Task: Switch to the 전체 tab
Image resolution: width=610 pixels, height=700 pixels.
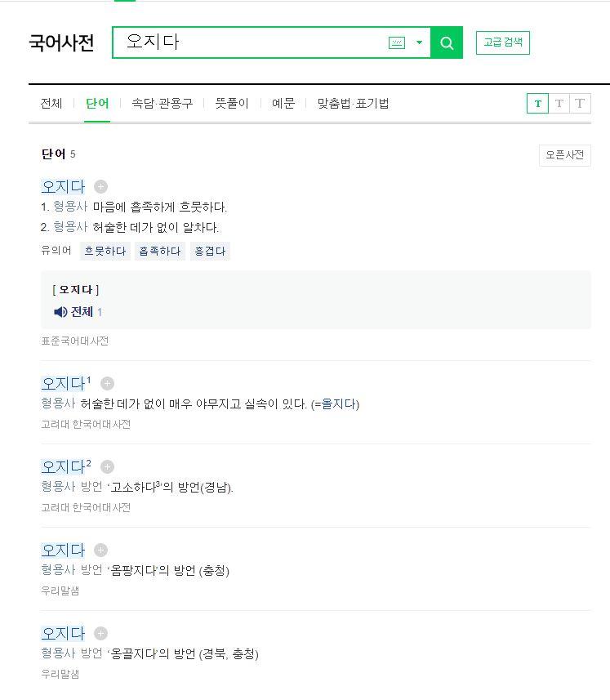Action: click(x=51, y=104)
